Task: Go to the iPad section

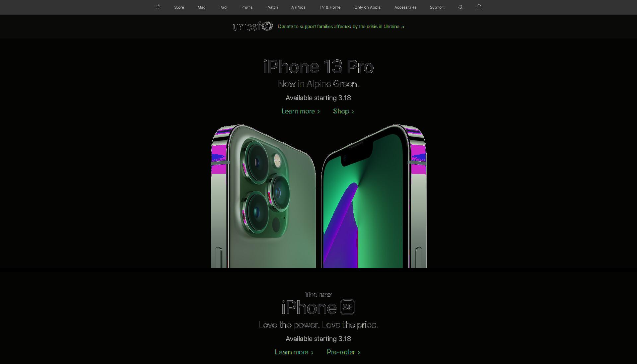Action: pyautogui.click(x=223, y=7)
